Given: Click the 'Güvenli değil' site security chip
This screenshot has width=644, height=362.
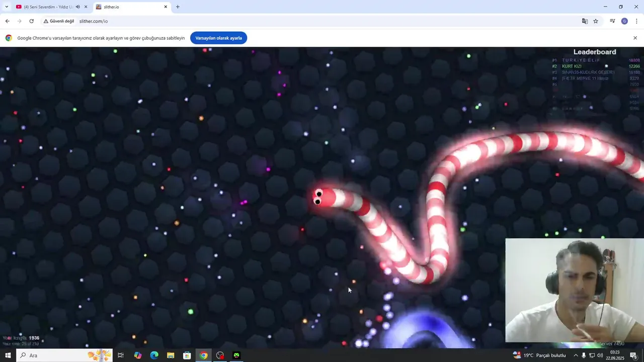Looking at the screenshot, I should click(59, 21).
